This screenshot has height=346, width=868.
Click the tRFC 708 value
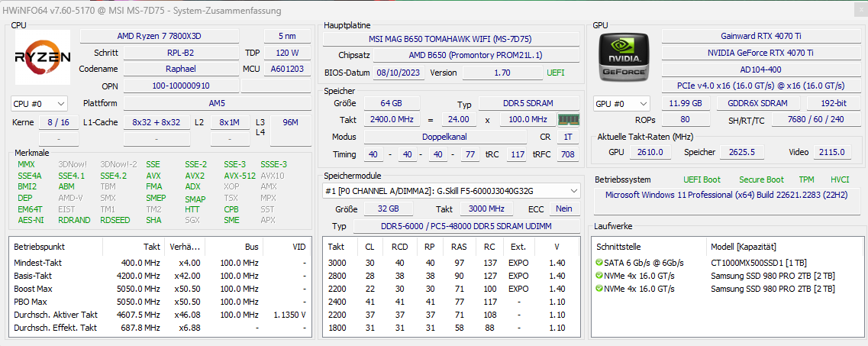[568, 154]
